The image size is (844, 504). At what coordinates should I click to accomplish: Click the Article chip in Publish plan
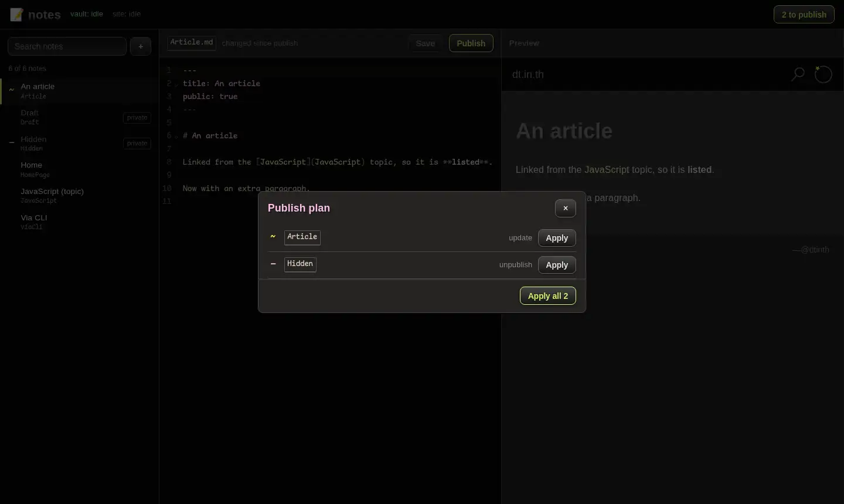[302, 237]
